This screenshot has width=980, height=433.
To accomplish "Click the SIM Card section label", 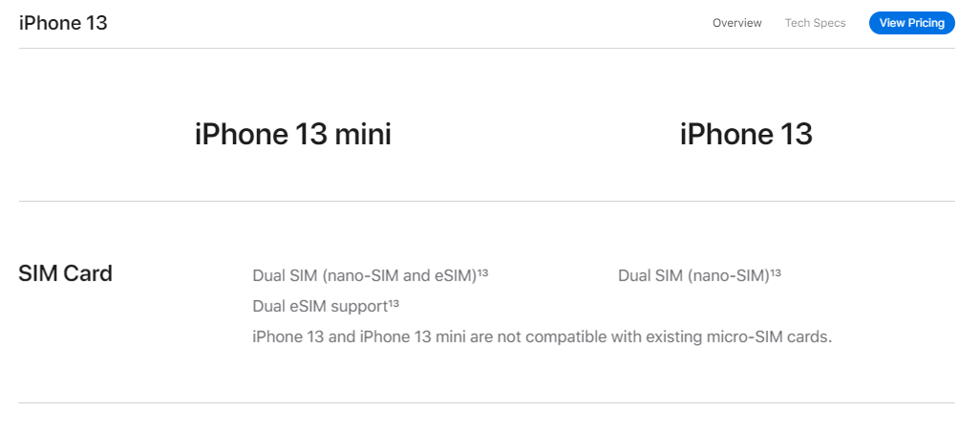I will pos(66,273).
